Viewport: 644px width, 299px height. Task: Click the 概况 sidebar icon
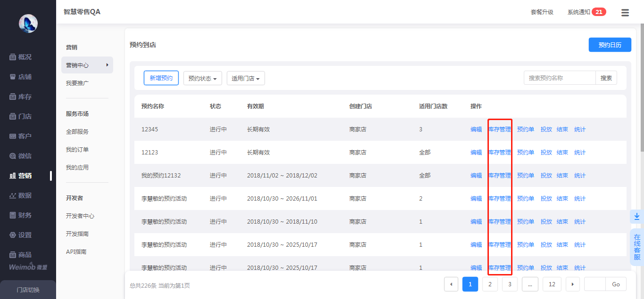coord(13,57)
